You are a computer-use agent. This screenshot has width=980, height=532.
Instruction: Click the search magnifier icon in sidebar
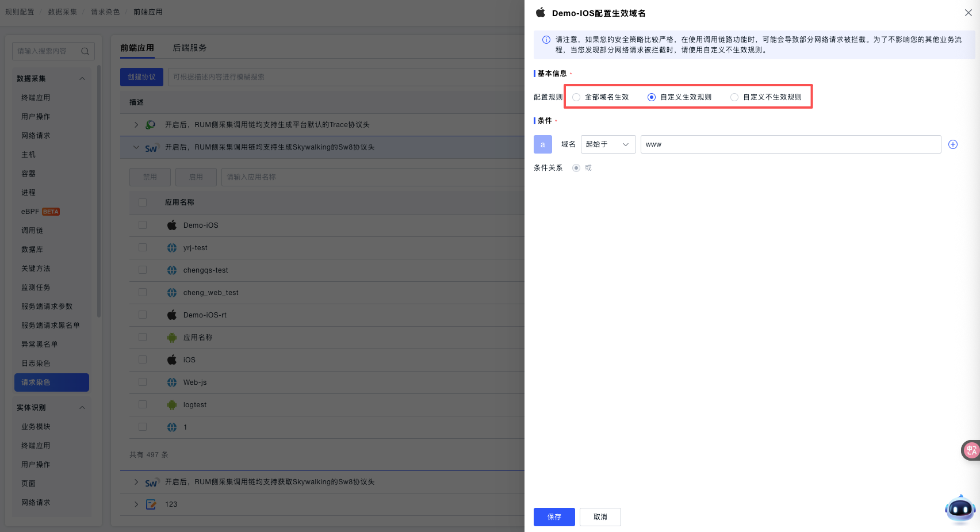85,51
